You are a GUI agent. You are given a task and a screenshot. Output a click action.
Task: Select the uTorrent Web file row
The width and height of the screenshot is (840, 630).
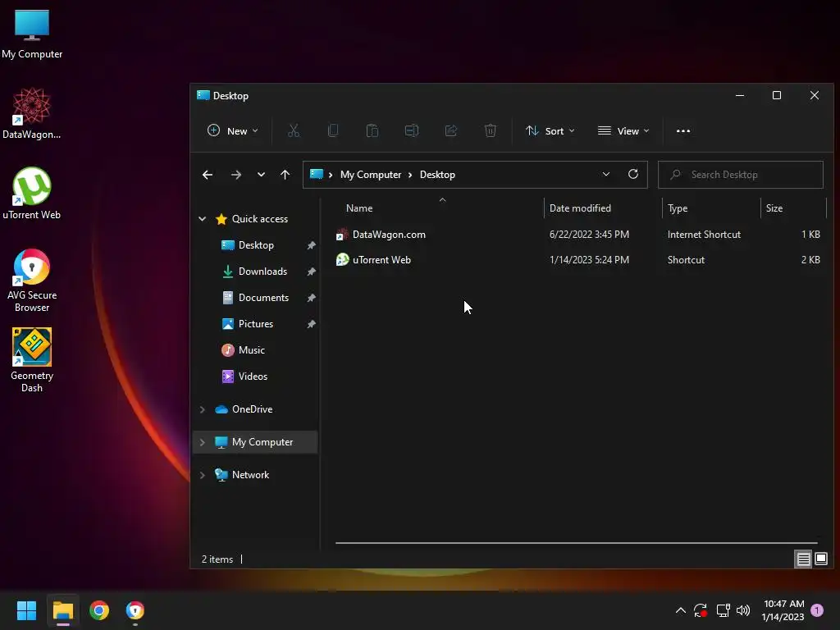pos(577,260)
